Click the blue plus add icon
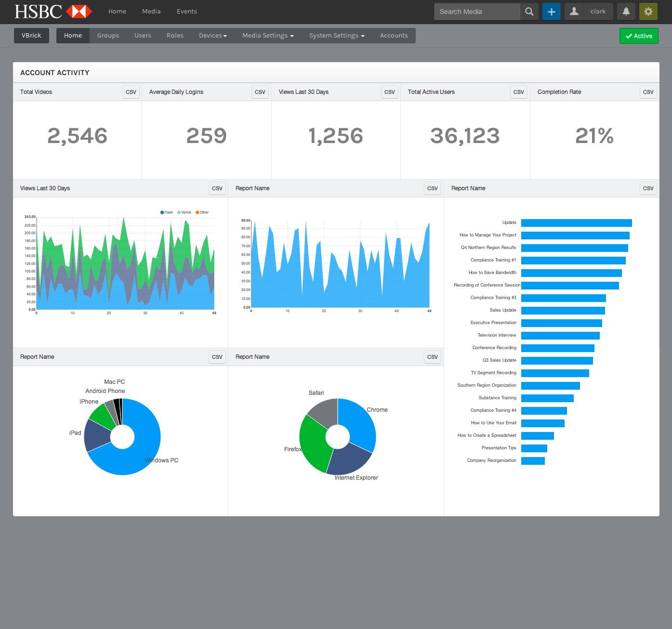The width and height of the screenshot is (672, 629). click(552, 12)
